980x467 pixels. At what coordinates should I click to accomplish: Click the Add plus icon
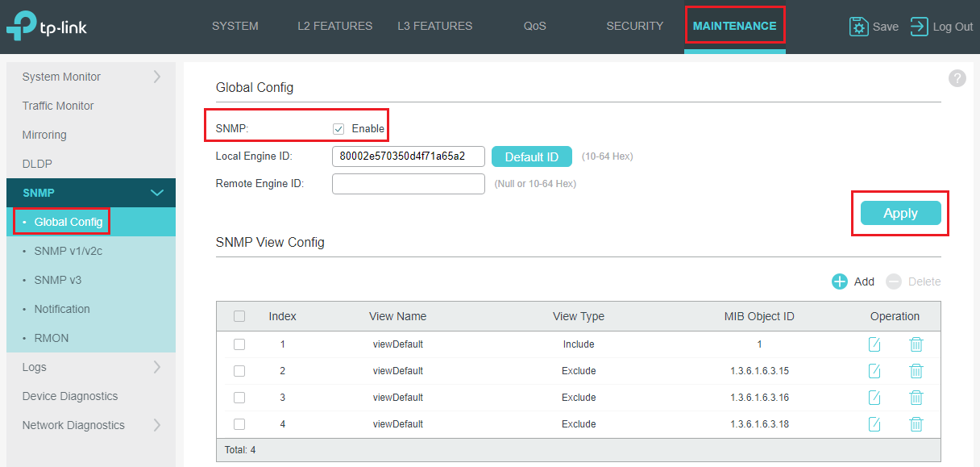(840, 281)
